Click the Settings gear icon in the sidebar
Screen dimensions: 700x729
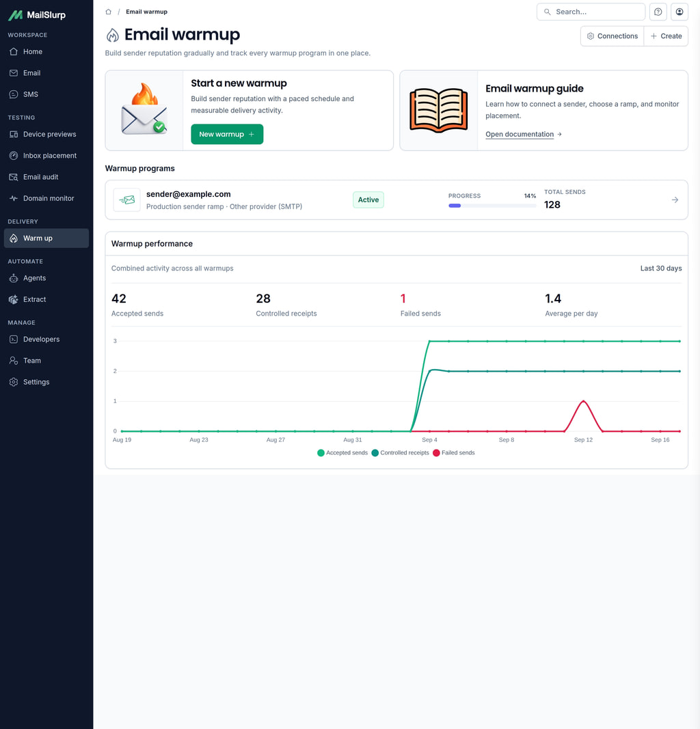pyautogui.click(x=14, y=382)
